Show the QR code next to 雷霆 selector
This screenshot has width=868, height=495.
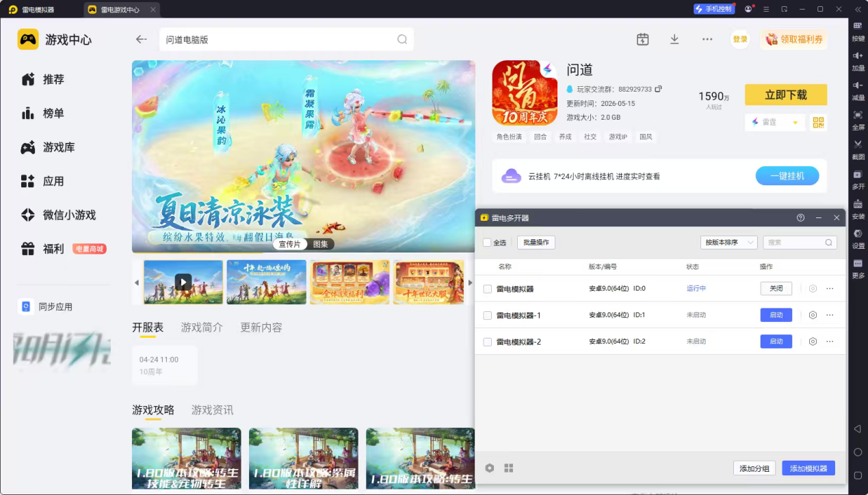click(x=818, y=122)
